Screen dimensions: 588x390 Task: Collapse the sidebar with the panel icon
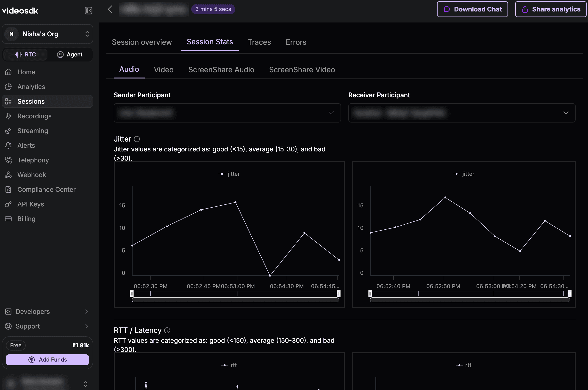pyautogui.click(x=88, y=11)
